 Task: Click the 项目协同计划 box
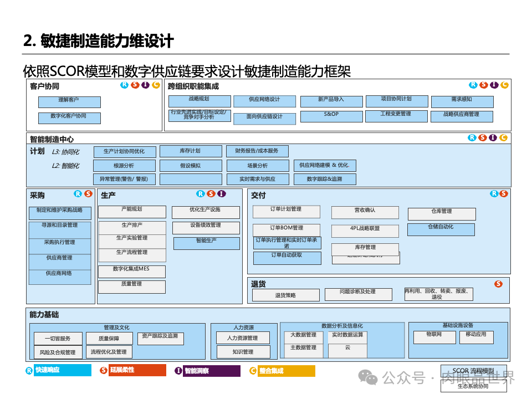tap(397, 101)
